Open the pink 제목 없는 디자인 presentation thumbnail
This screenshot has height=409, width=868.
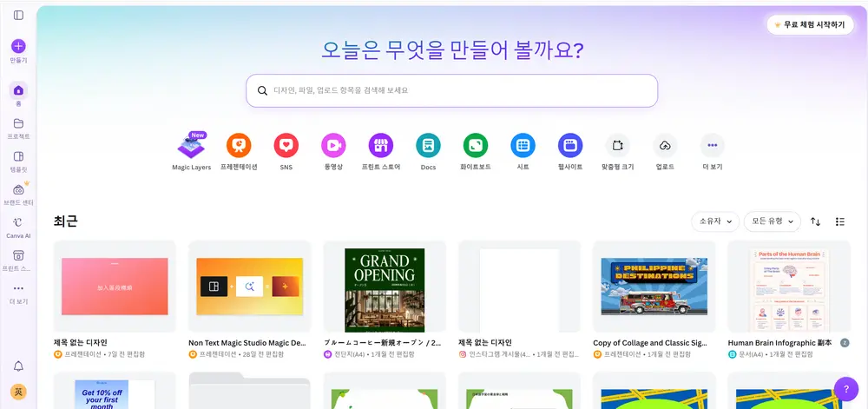[x=115, y=287]
